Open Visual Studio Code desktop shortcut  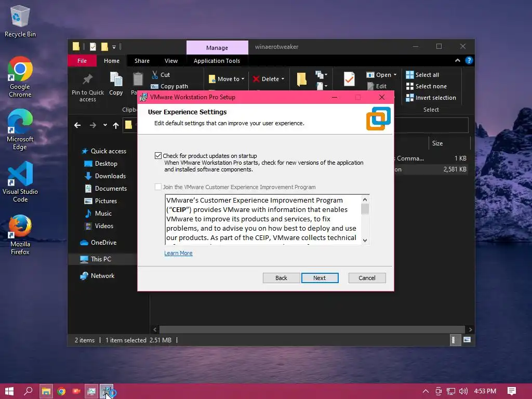pyautogui.click(x=20, y=182)
